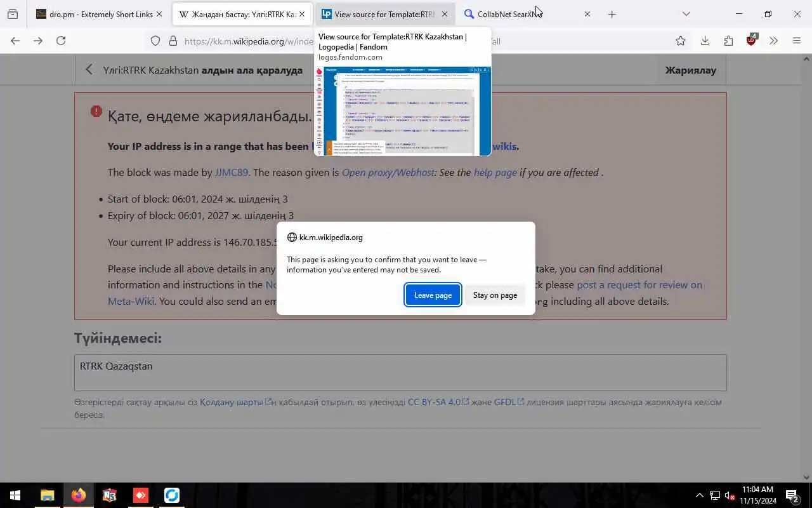Click the muted volume tray icon
812x508 pixels.
730,495
